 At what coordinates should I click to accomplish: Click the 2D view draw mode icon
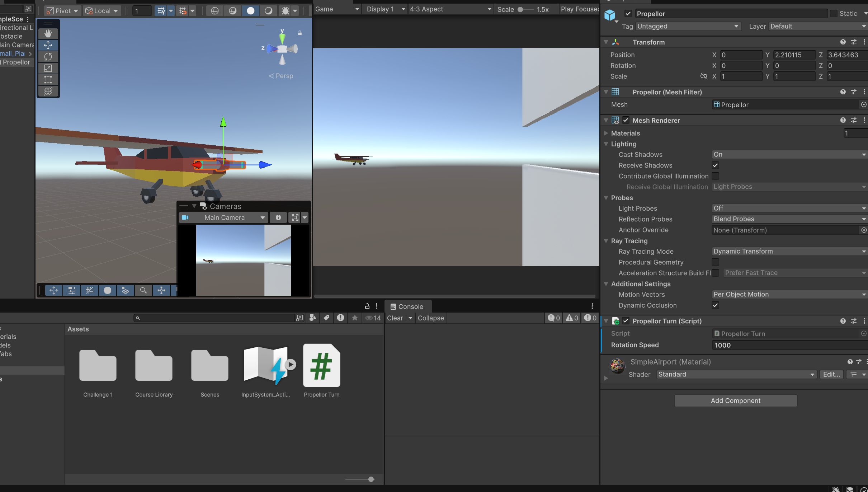[x=214, y=11]
